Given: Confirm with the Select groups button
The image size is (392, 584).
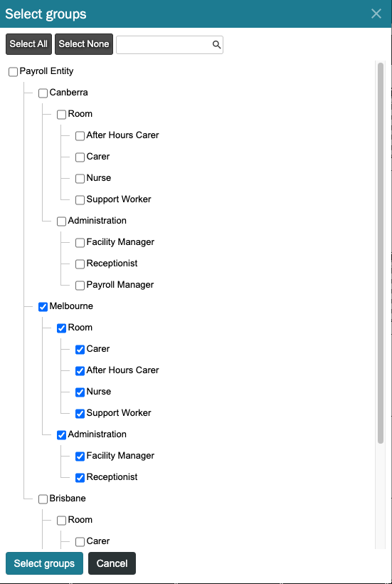Looking at the screenshot, I should coord(44,563).
